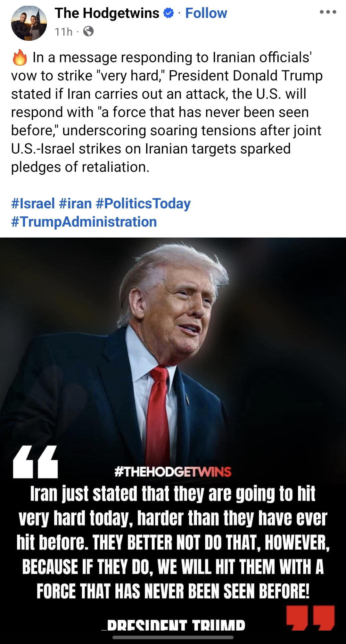Follow The Hodgetwins page
Image resolution: width=346 pixels, height=644 pixels.
(x=206, y=13)
